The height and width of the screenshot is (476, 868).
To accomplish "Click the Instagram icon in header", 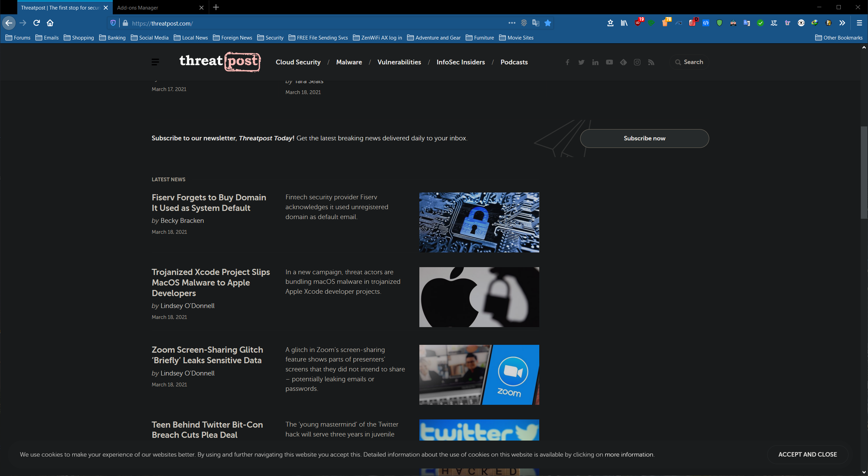I will pos(637,62).
